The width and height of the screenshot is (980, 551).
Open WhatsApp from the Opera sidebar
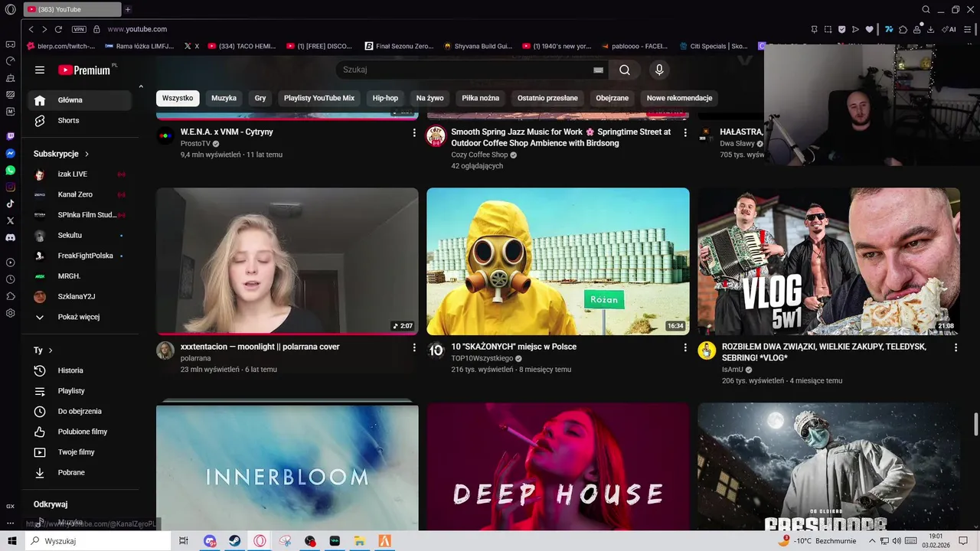pyautogui.click(x=10, y=170)
